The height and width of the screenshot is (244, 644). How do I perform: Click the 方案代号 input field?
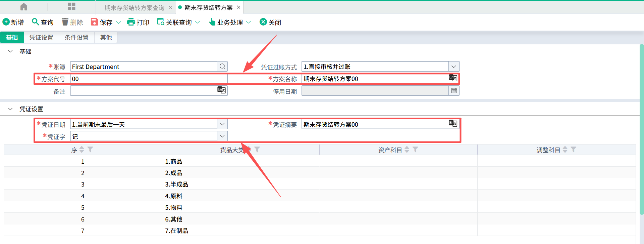pos(148,79)
